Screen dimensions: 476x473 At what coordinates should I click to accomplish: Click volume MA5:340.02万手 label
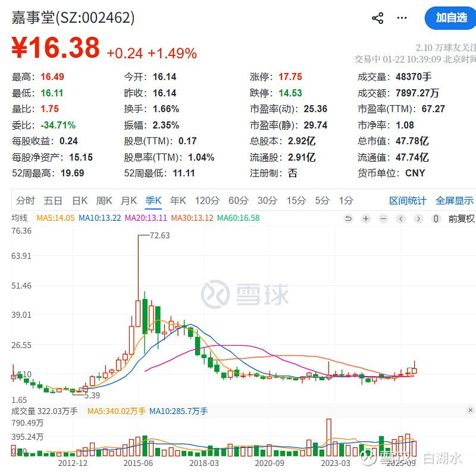click(117, 411)
